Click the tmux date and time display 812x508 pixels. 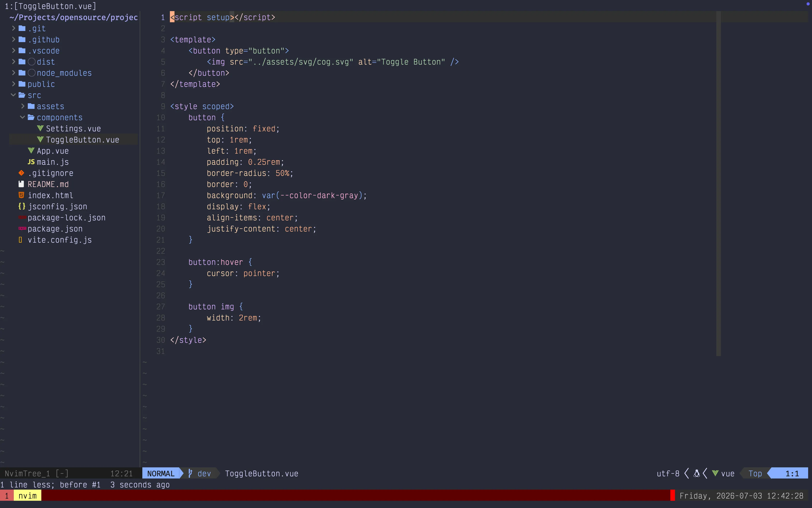[741, 496]
